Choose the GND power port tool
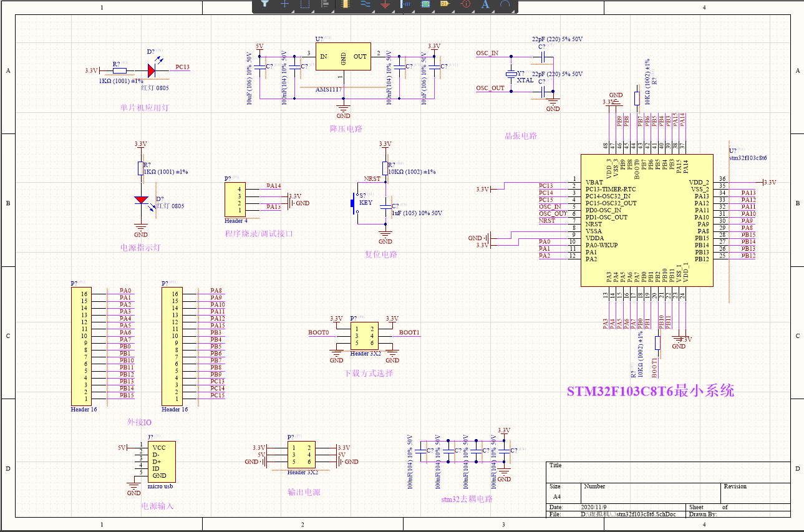The height and width of the screenshot is (532, 804). pyautogui.click(x=385, y=4)
